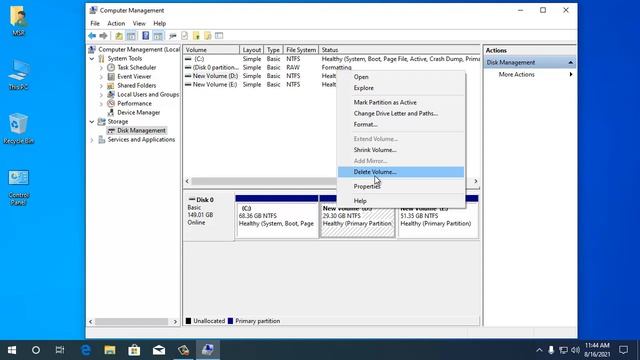Screen dimensions: 640x360
Task: Choose Help in the context menu
Action: pos(401,201)
